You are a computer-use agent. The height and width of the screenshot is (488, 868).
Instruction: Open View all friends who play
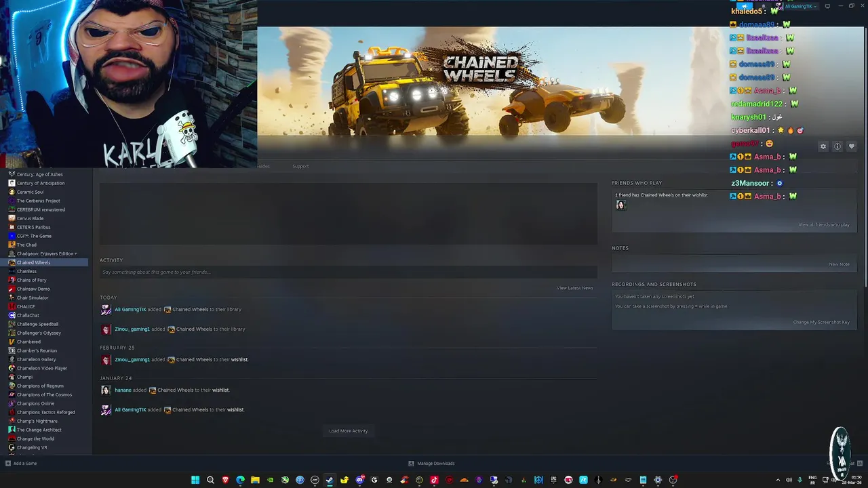[824, 224]
